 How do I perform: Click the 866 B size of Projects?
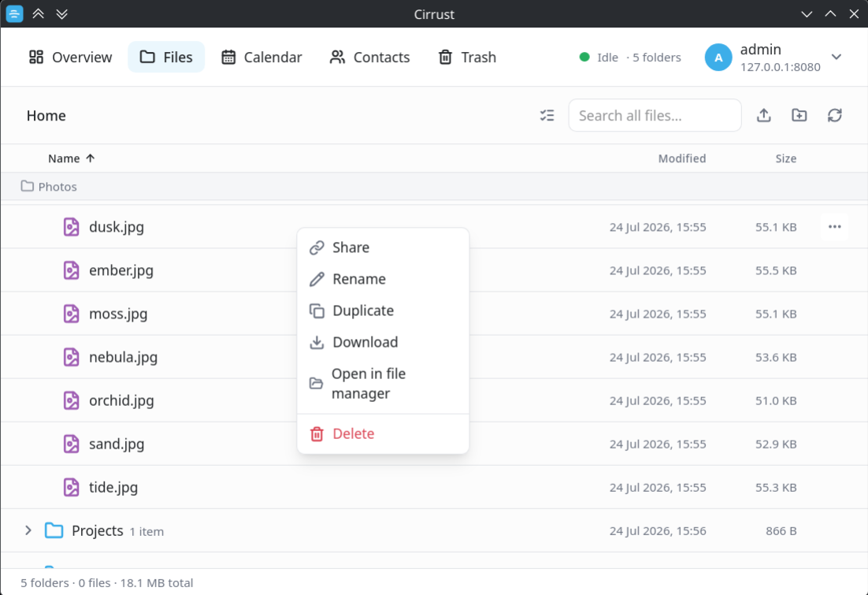coord(781,530)
